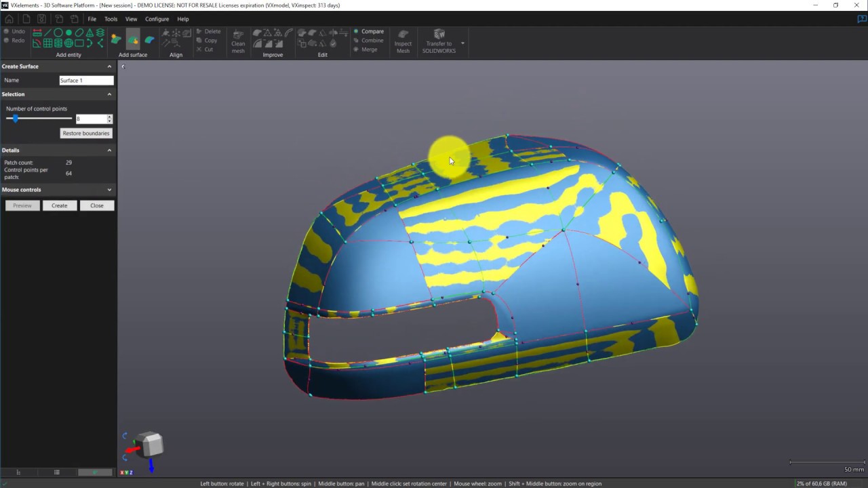868x488 pixels.
Task: Open the Tools menu
Action: pyautogui.click(x=111, y=19)
